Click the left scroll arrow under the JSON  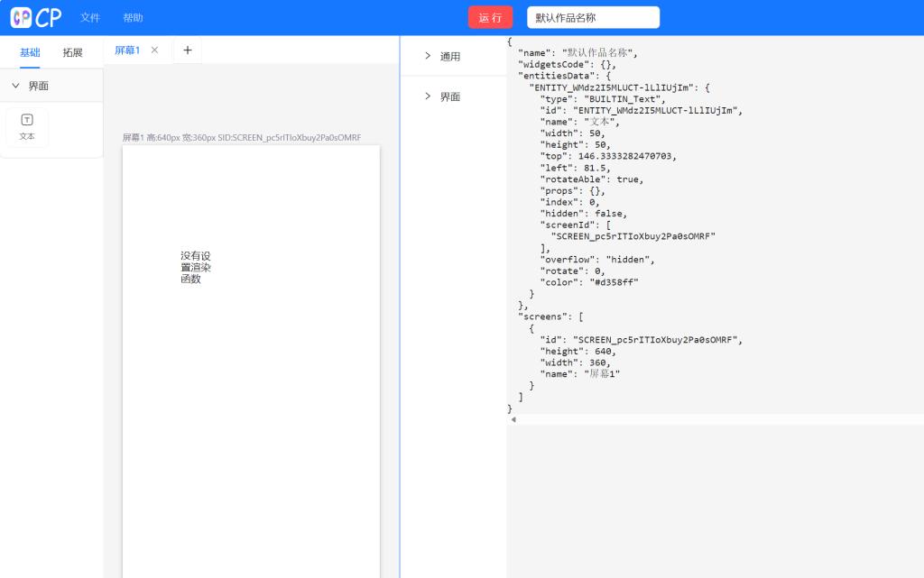[513, 419]
